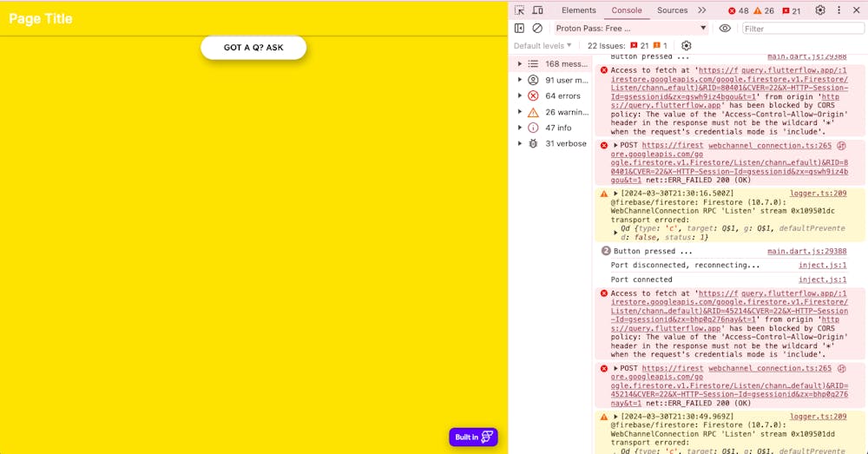Open inject.js:1 link beside Port disconnected
This screenshot has height=454, width=868.
[x=822, y=266]
